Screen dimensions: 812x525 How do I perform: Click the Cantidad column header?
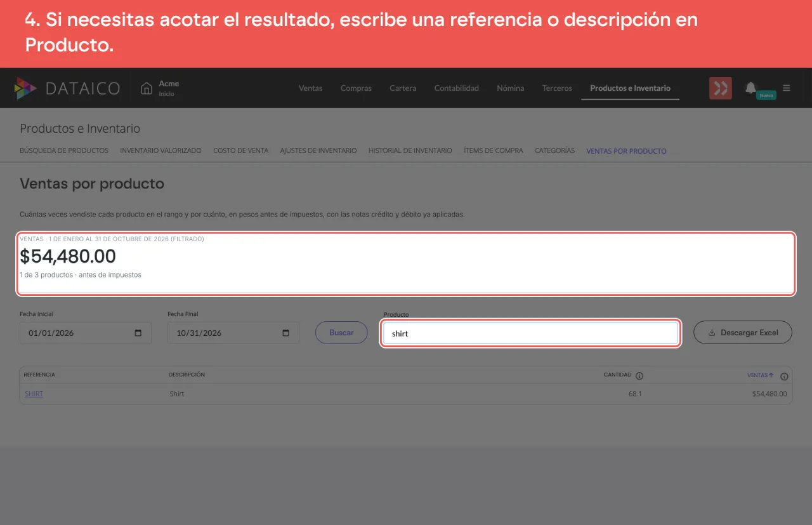(x=617, y=375)
